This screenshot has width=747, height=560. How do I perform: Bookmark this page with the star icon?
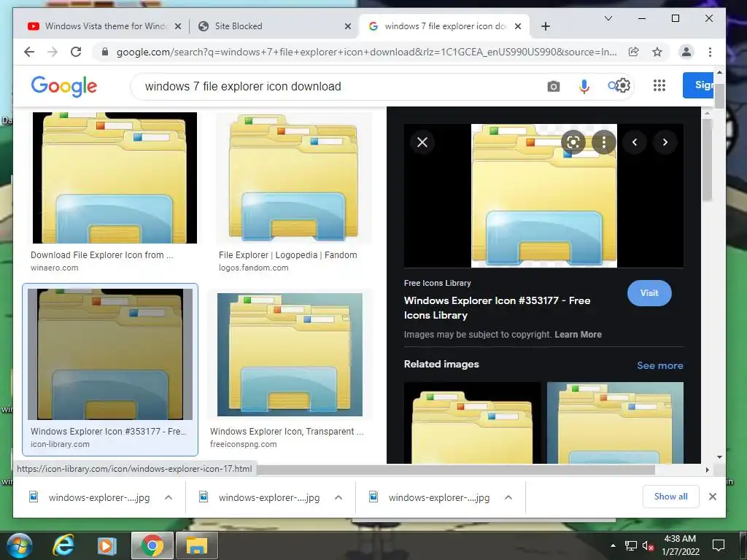coord(657,52)
